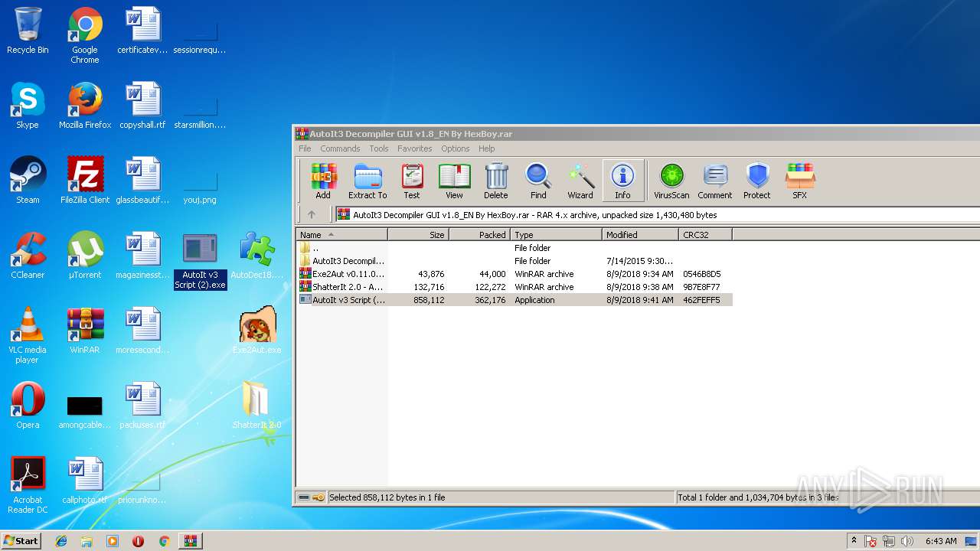This screenshot has width=980, height=551.
Task: Open the Comment tool
Action: 715,181
